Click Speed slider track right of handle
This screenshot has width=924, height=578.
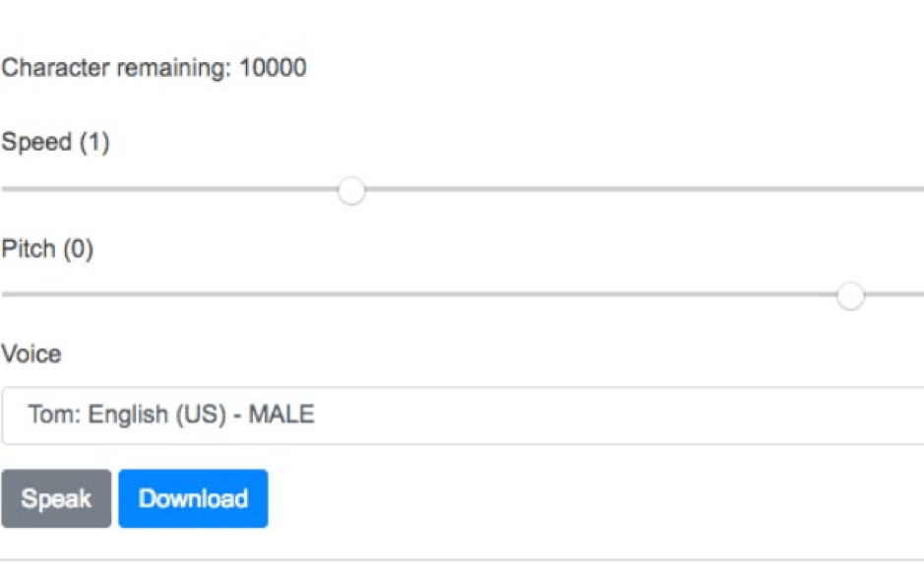[x=645, y=189]
